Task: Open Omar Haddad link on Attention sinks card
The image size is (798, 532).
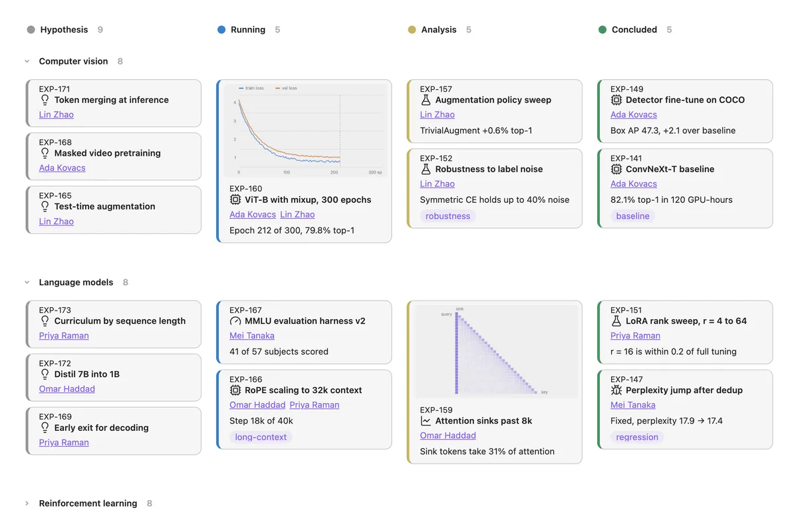Action: [448, 436]
